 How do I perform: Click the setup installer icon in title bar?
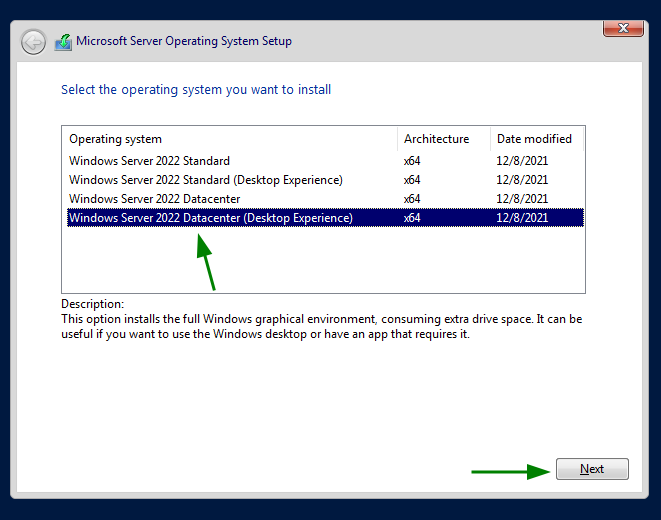pos(63,42)
